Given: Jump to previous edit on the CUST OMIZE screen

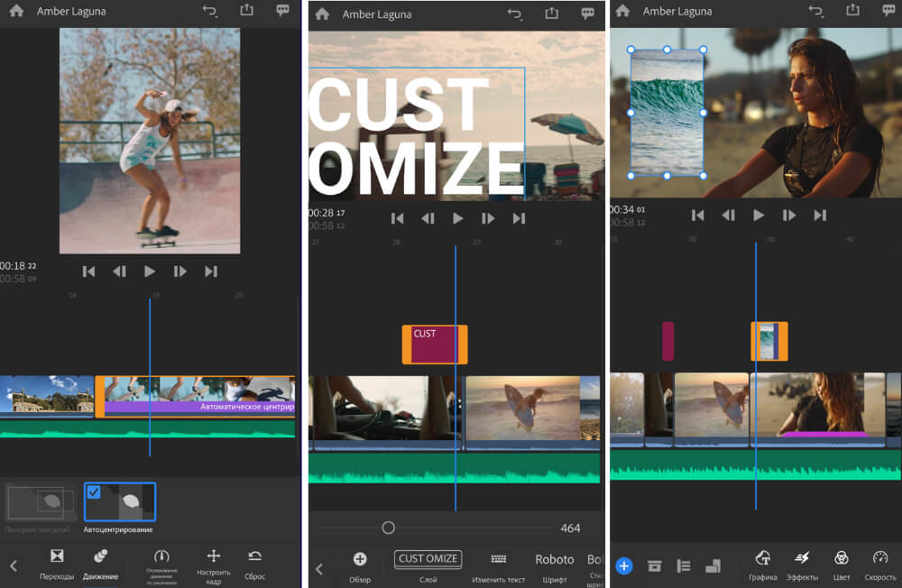Looking at the screenshot, I should (x=397, y=218).
